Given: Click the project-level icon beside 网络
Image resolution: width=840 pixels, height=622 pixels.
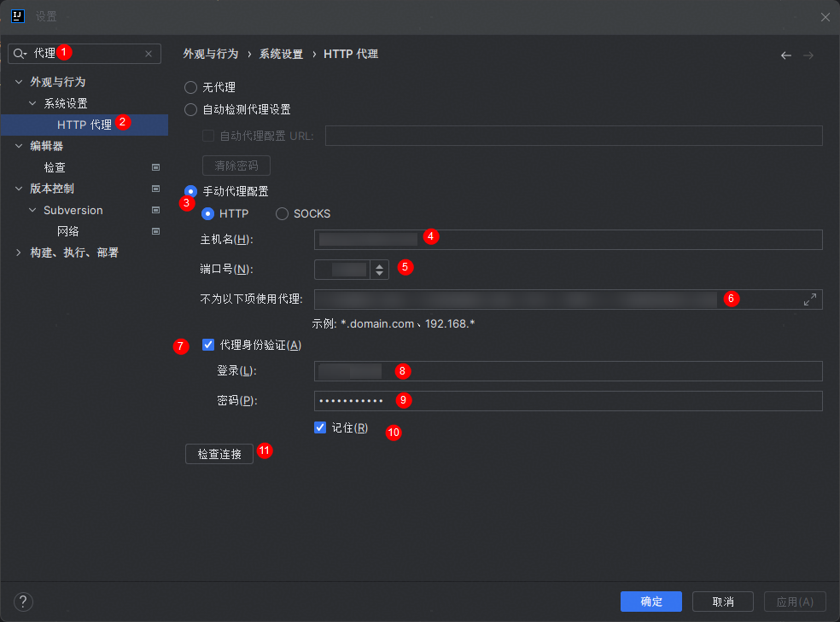Looking at the screenshot, I should (155, 231).
